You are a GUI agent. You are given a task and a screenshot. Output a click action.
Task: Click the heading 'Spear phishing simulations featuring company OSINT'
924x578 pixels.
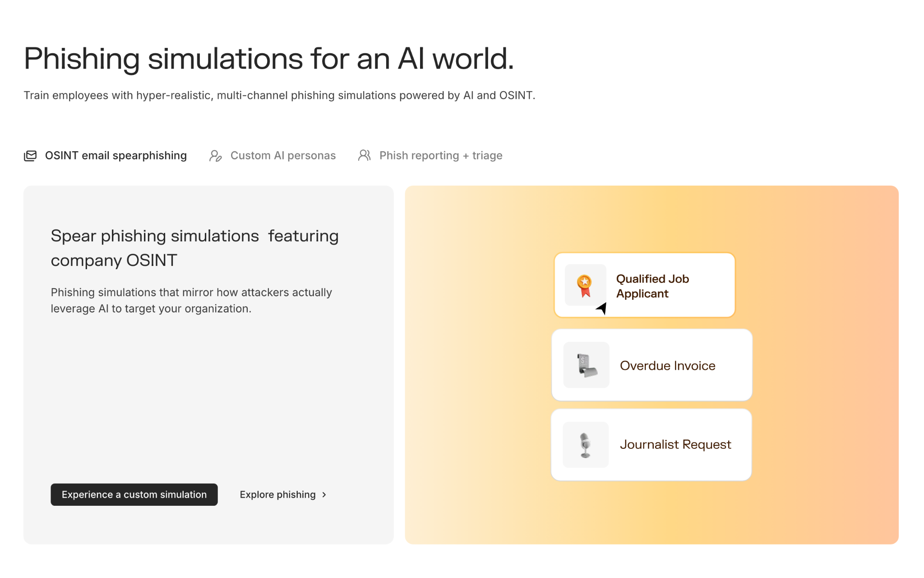(194, 248)
